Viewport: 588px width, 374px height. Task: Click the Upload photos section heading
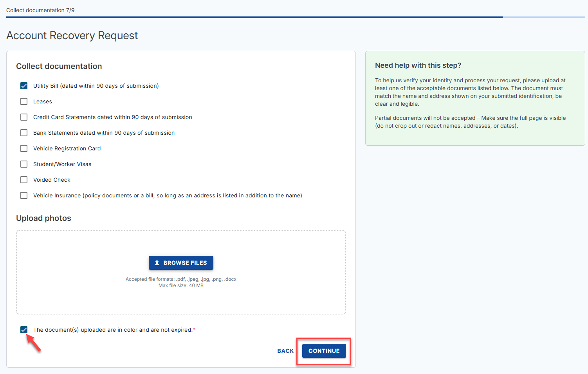click(x=43, y=218)
